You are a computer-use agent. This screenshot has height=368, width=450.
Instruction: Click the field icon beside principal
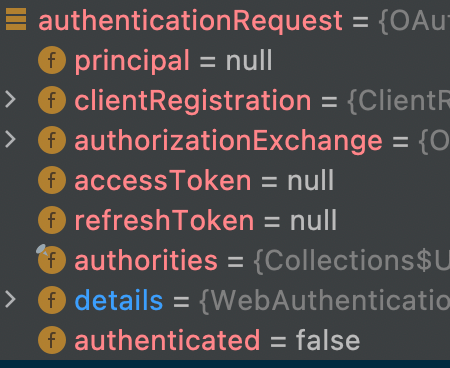click(x=52, y=60)
